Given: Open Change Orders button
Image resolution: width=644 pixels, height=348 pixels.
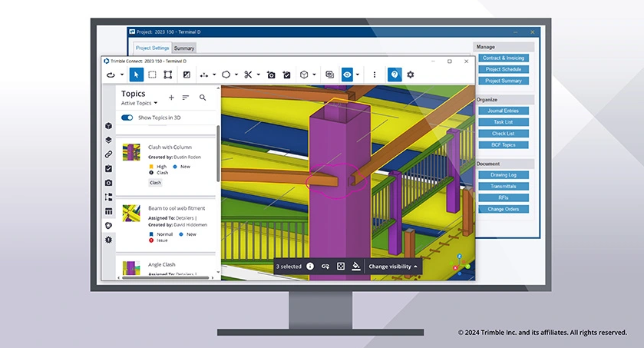Looking at the screenshot, I should [x=504, y=209].
